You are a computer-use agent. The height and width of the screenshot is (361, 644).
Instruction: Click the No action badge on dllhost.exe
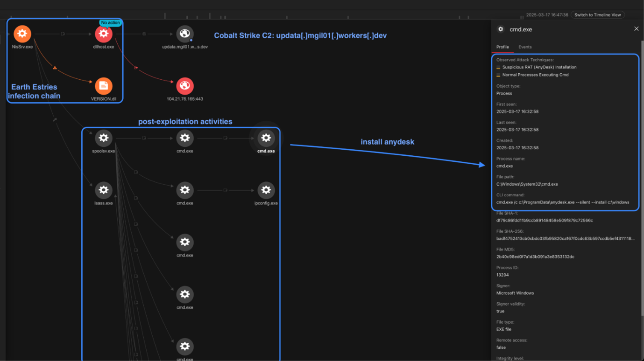point(110,23)
